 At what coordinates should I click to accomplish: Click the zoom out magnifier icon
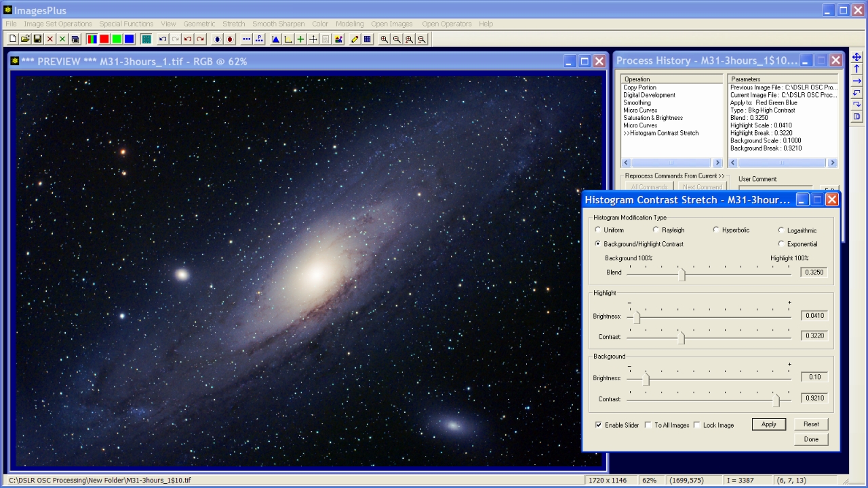click(397, 39)
